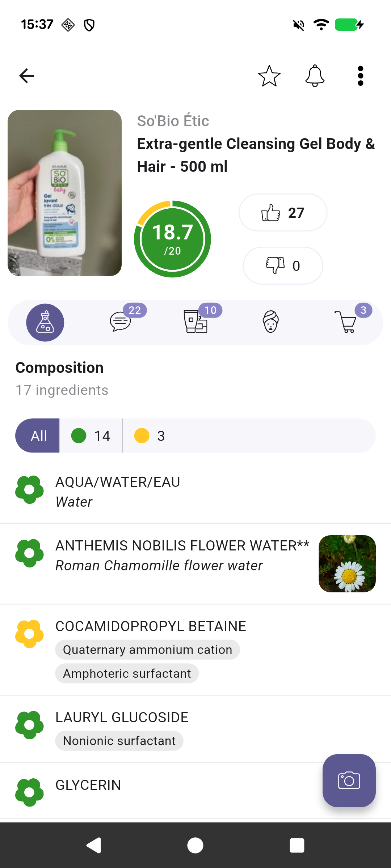Viewport: 391px width, 868px height.
Task: Filter by 3 yellow-rated ingredients
Action: [149, 436]
